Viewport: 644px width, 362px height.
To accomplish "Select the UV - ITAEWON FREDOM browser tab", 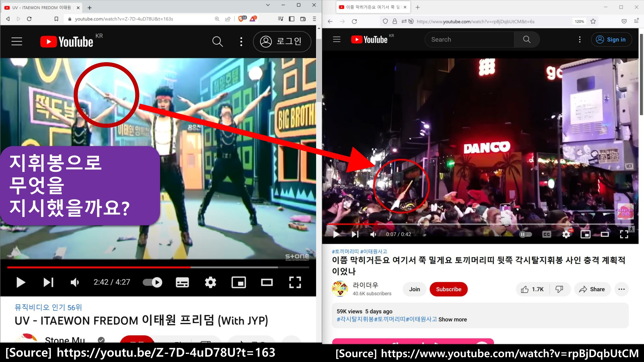I will coord(40,8).
